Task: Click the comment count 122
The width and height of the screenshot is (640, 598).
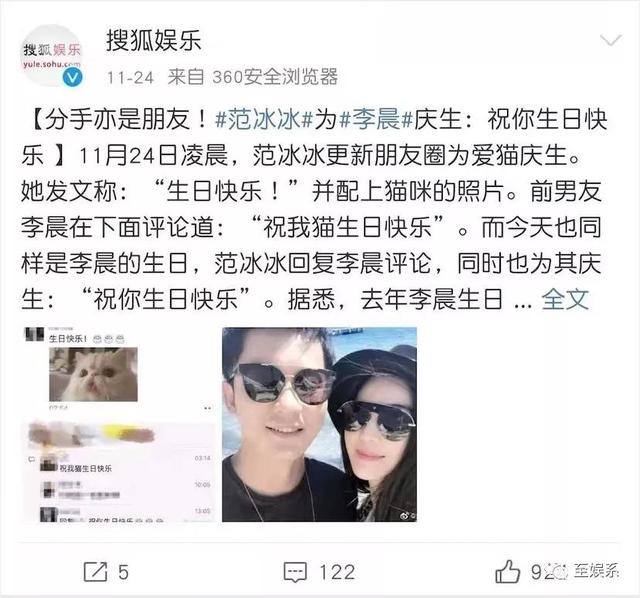Action: 337,572
